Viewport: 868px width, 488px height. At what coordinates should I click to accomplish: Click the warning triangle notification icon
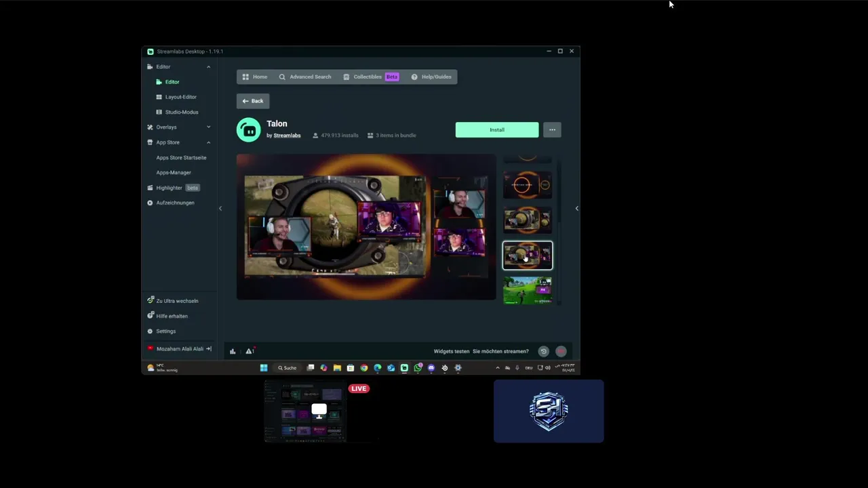pyautogui.click(x=249, y=351)
